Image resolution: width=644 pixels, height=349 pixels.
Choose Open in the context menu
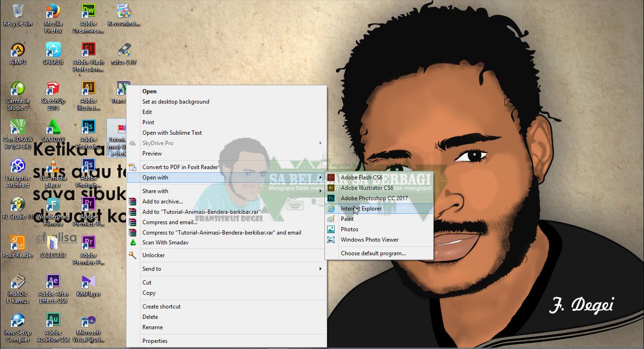[226, 91]
